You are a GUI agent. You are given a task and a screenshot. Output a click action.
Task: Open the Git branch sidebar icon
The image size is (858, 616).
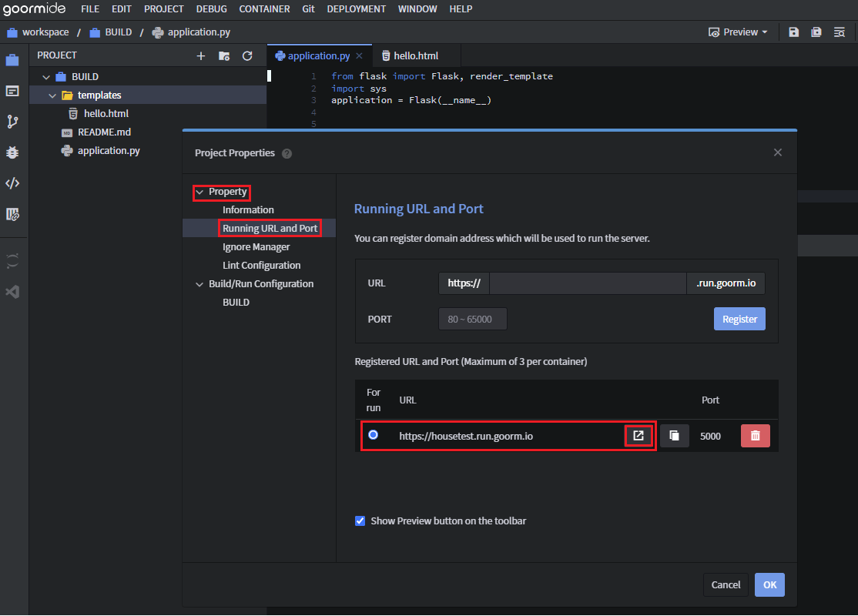click(12, 122)
